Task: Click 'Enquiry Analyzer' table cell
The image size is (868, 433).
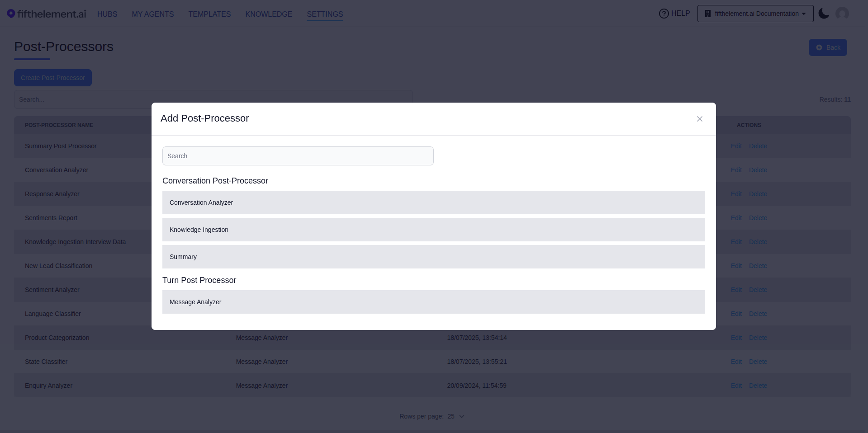Action: (x=48, y=386)
